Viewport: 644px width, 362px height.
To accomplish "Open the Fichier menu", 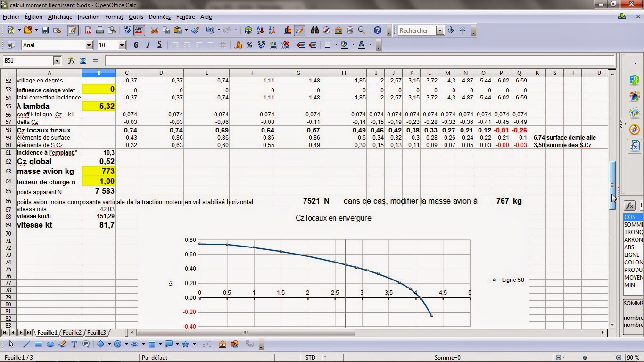I will tap(11, 16).
